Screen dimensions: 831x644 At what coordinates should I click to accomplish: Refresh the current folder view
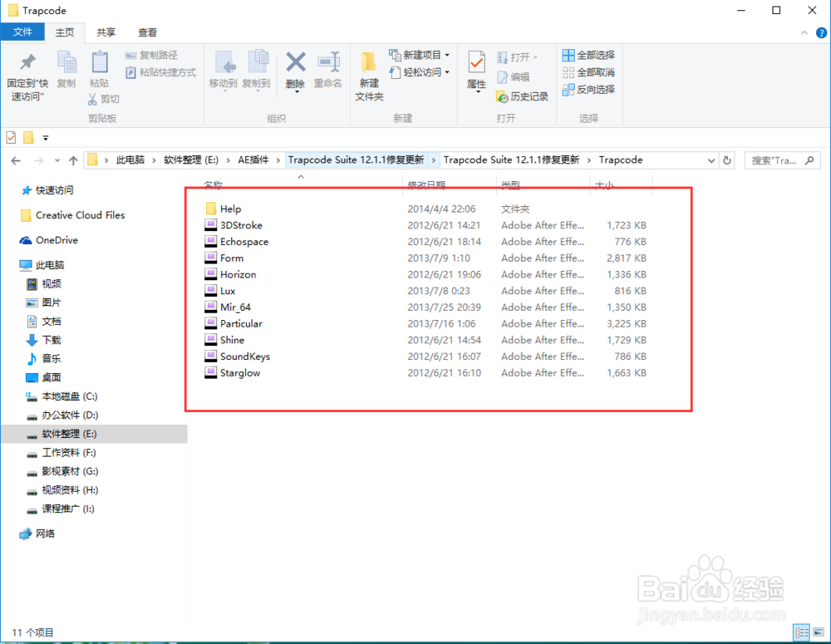pyautogui.click(x=727, y=160)
